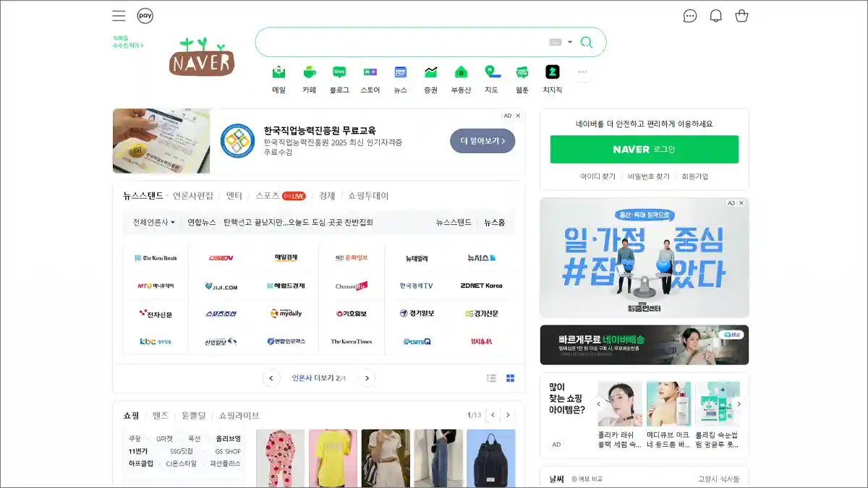Switch newsstand to grid view
Image resolution: width=868 pixels, height=488 pixels.
(510, 378)
